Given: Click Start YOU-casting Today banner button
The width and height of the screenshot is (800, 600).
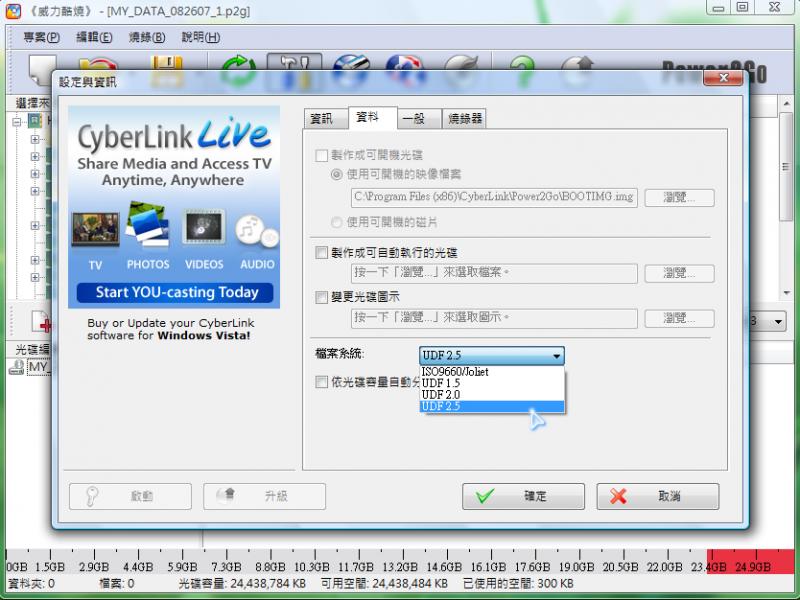Looking at the screenshot, I should [x=175, y=292].
